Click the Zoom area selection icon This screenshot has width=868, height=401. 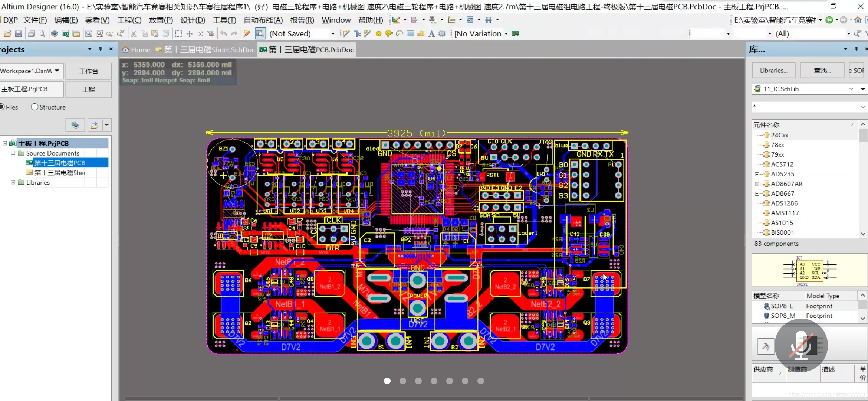99,34
